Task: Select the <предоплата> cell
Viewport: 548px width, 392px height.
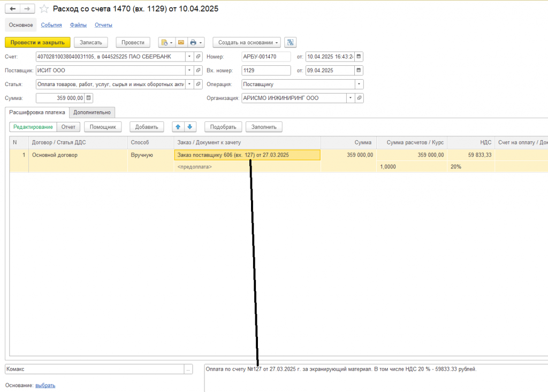Action: (247, 167)
